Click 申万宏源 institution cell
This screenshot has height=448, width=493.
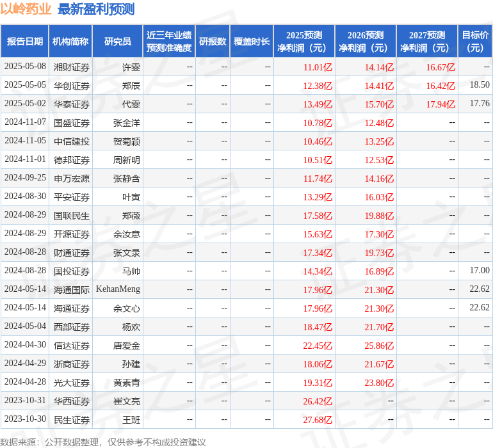(x=71, y=179)
